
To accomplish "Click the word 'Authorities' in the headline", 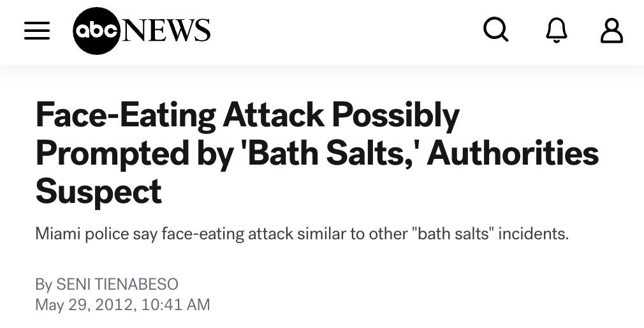I will [x=513, y=154].
